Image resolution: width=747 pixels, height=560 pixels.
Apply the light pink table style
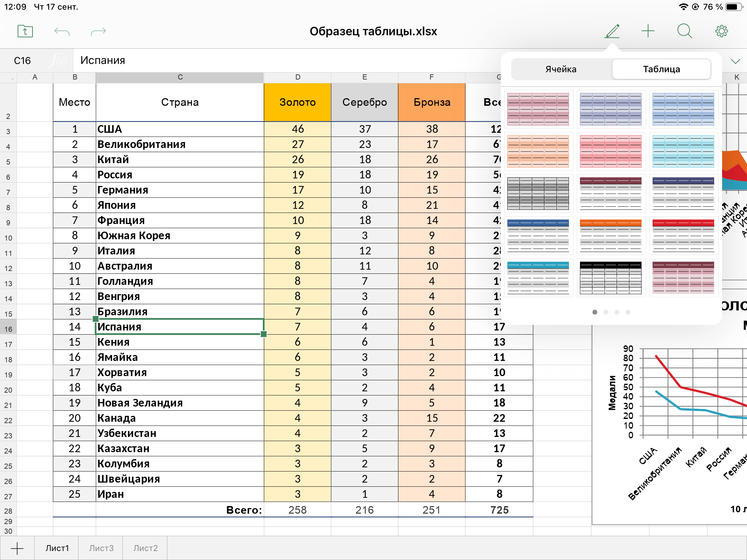click(x=538, y=109)
